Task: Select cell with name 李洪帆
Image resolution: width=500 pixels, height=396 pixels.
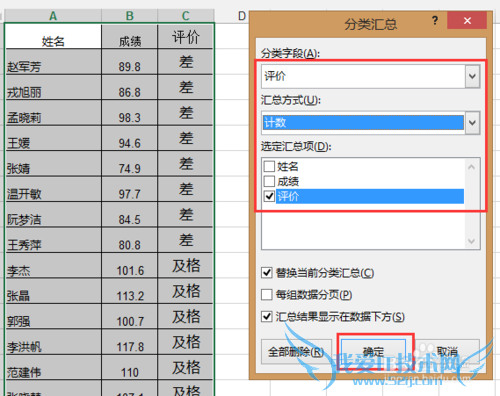Action: coord(53,342)
